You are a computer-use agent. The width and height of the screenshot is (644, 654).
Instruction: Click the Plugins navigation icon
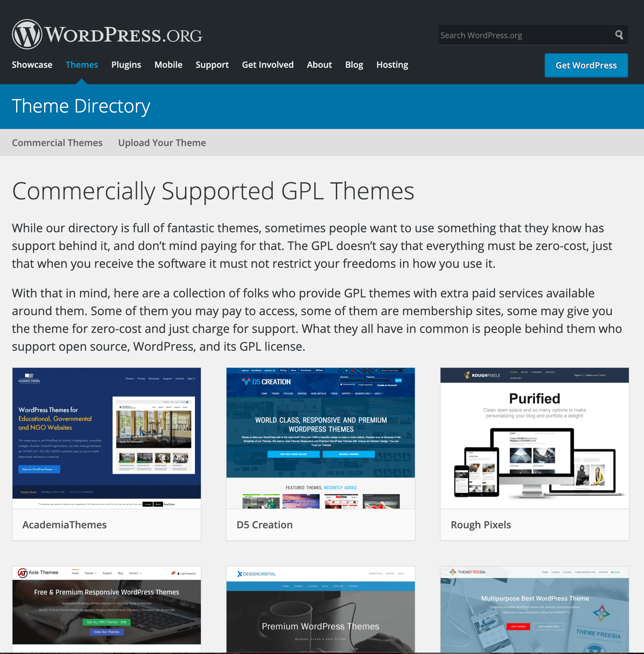(126, 64)
